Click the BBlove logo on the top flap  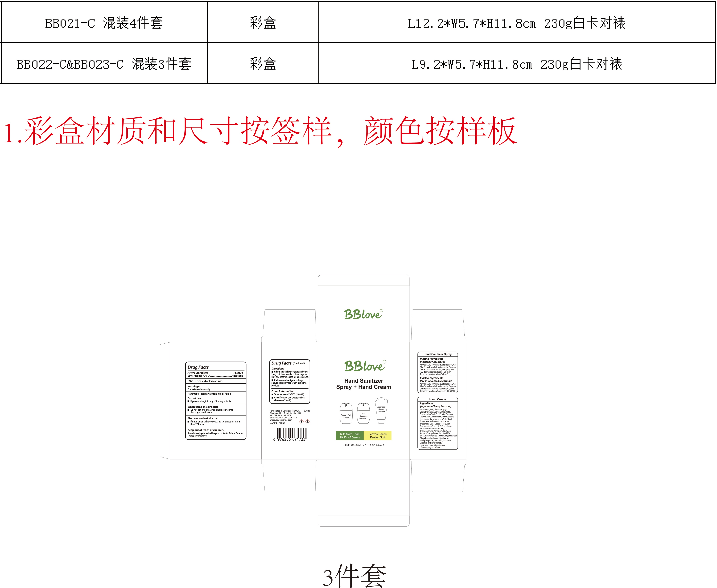(364, 314)
